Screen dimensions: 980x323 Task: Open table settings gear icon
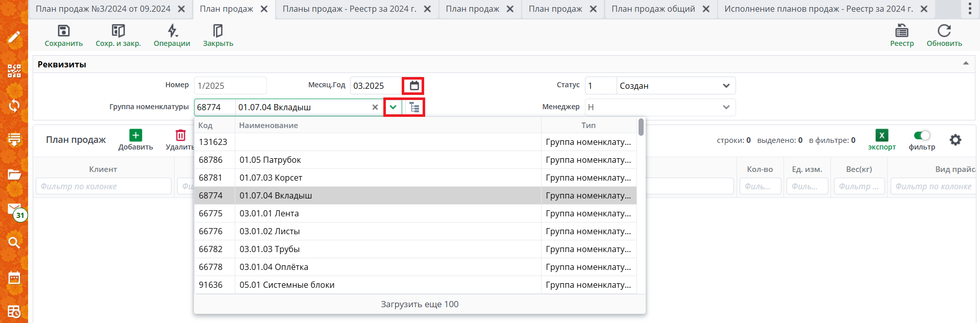tap(955, 140)
